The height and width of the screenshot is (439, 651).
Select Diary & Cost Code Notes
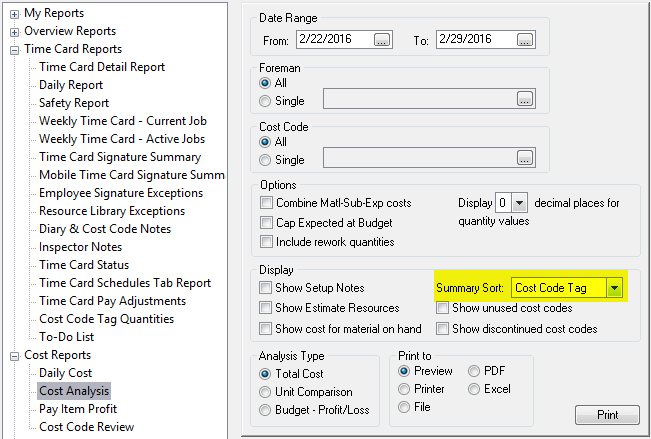click(105, 229)
